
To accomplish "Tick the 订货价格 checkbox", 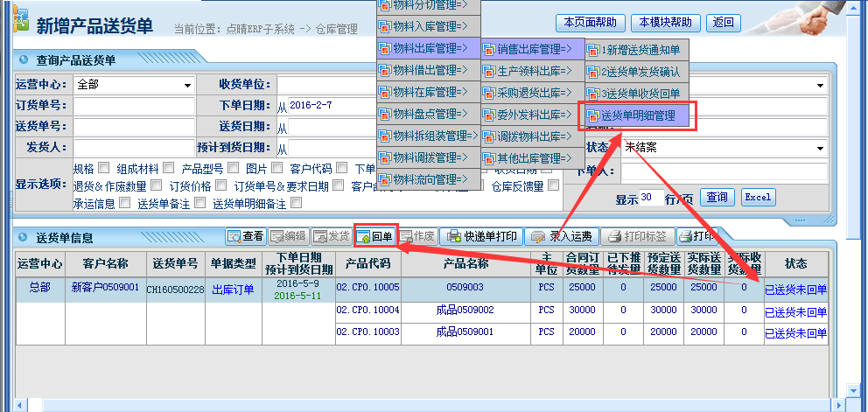I will [220, 185].
